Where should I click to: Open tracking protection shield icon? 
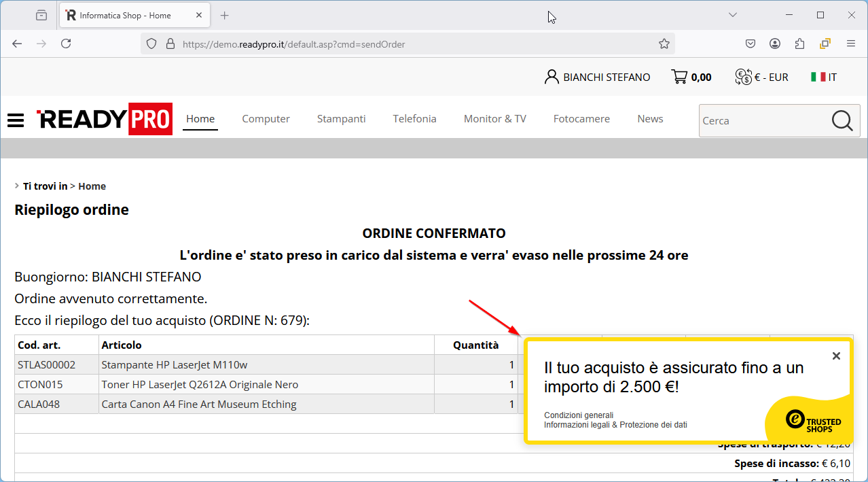(151, 44)
